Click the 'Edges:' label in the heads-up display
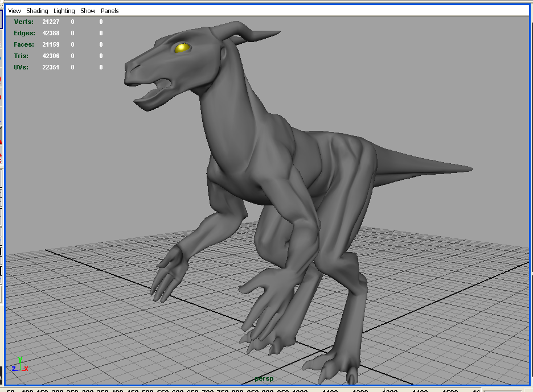The height and width of the screenshot is (392, 533). tap(24, 34)
